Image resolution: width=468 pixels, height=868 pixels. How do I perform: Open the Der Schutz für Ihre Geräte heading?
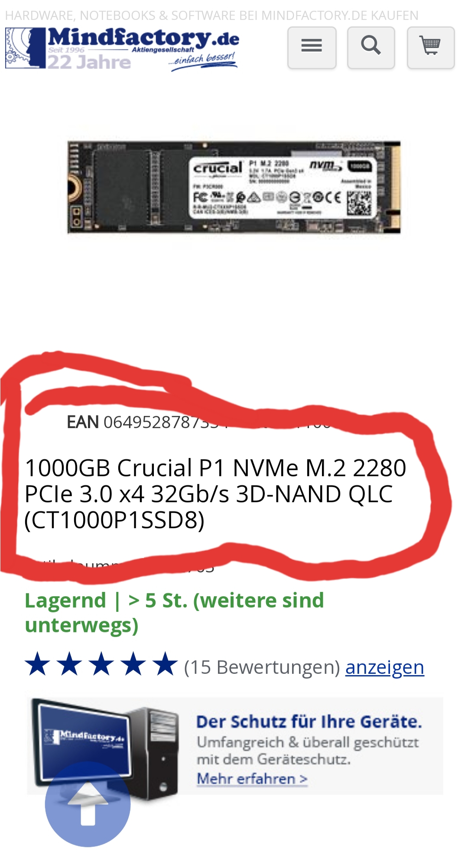tap(309, 722)
